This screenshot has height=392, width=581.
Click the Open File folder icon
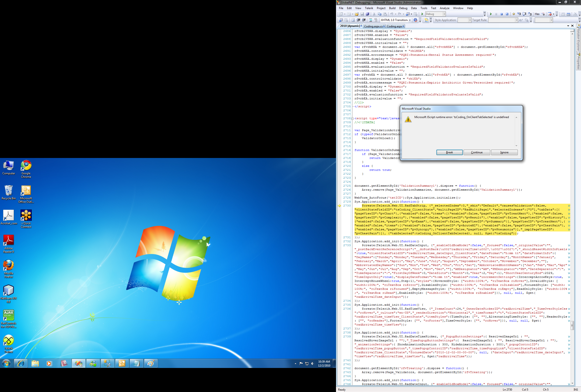tap(357, 14)
